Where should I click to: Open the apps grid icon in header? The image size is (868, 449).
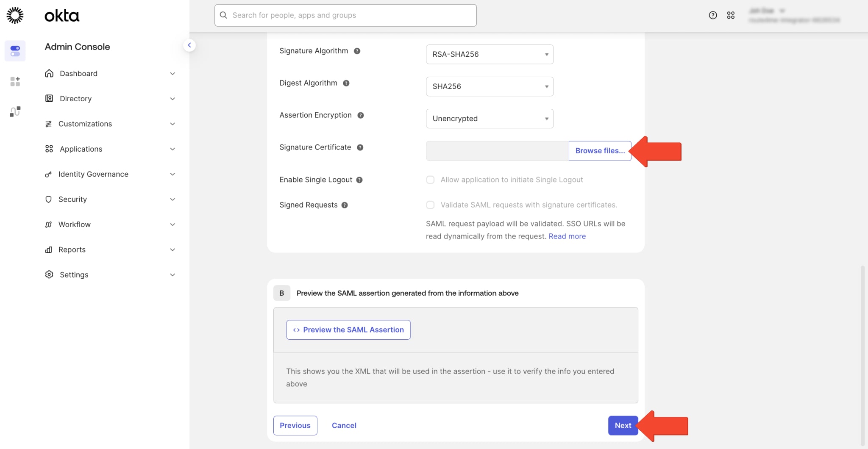[x=731, y=15]
